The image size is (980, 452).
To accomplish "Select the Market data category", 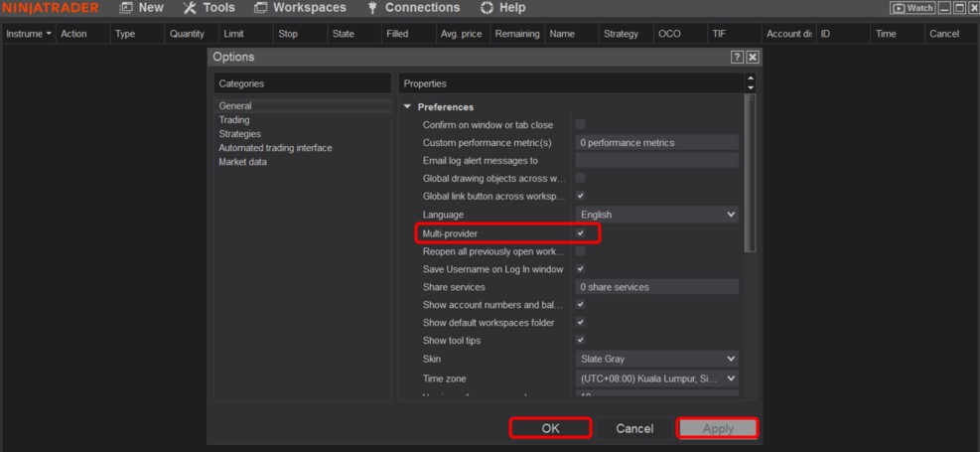I will tap(242, 162).
